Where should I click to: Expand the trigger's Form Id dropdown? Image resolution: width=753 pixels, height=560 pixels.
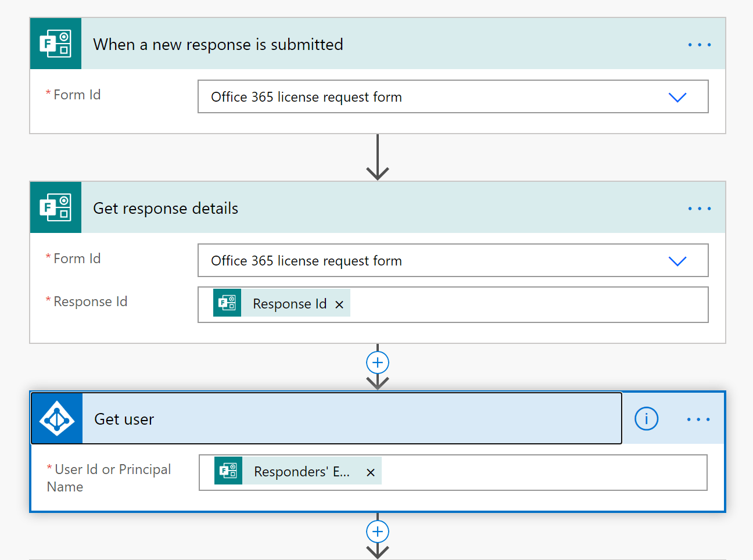point(677,97)
